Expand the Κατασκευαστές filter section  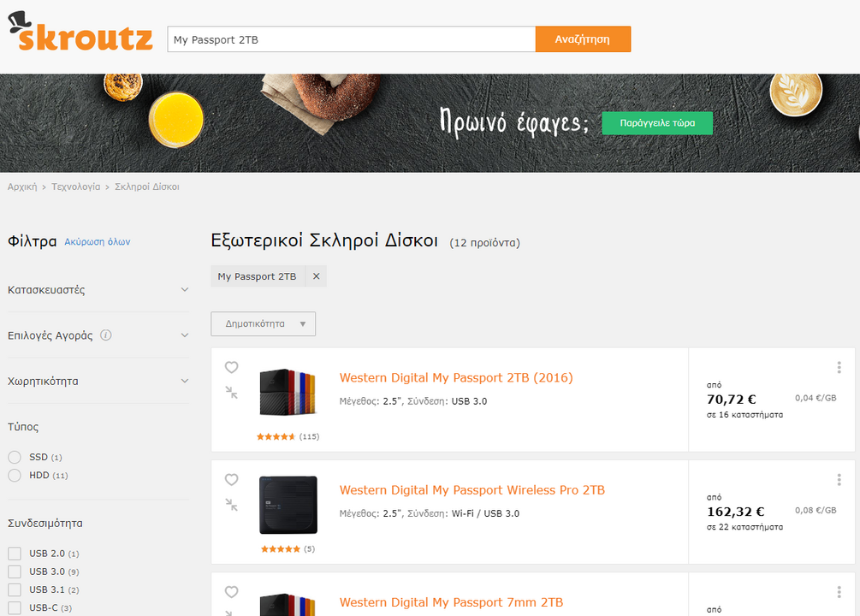coord(98,290)
